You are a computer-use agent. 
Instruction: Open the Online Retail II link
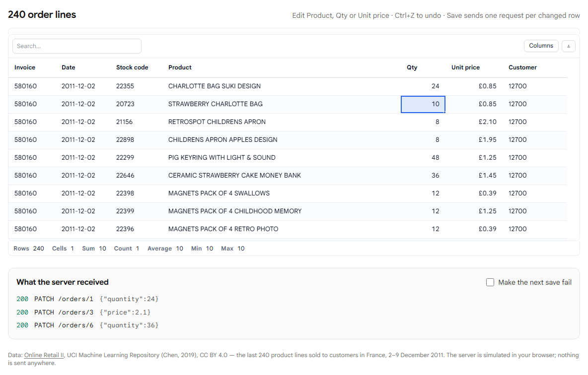tap(44, 355)
